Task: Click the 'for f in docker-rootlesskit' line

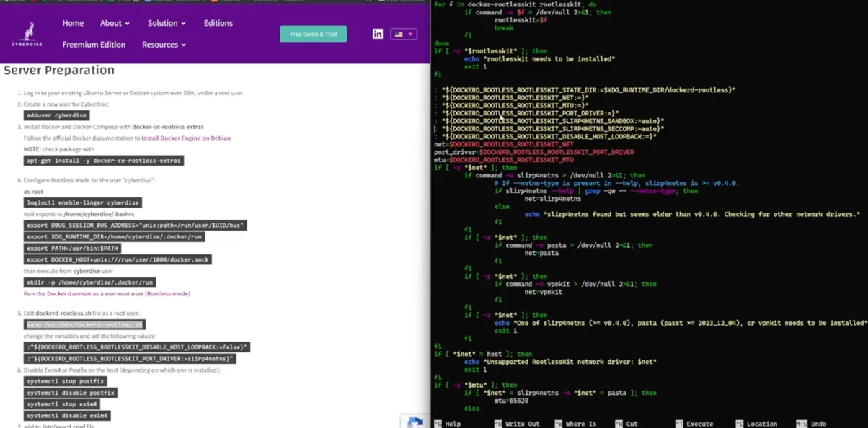Action: pos(515,4)
